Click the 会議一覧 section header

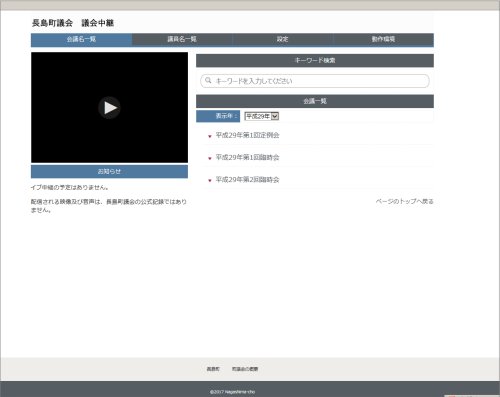tap(315, 101)
